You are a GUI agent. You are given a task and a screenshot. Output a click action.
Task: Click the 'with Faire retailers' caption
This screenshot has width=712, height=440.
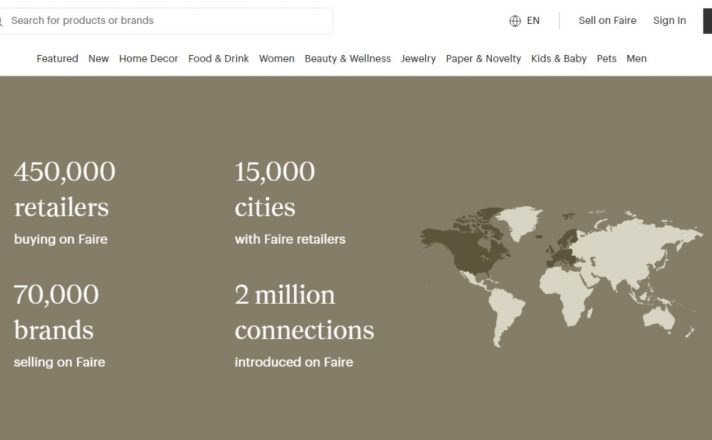pyautogui.click(x=290, y=239)
